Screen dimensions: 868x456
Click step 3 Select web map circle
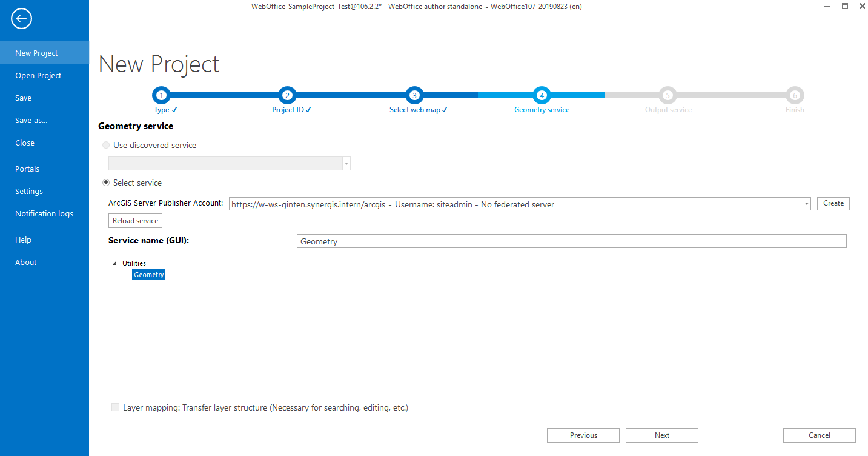click(x=414, y=95)
